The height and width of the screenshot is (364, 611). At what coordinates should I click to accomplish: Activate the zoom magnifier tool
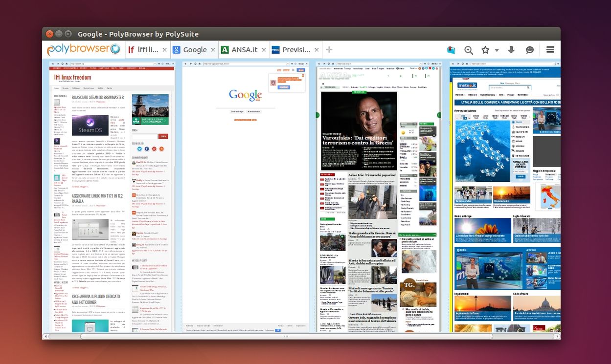click(x=469, y=49)
